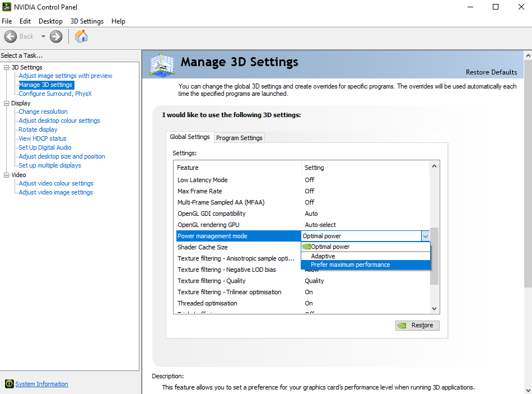The image size is (532, 394).
Task: Collapse the 3D Settings tree node
Action: 7,67
